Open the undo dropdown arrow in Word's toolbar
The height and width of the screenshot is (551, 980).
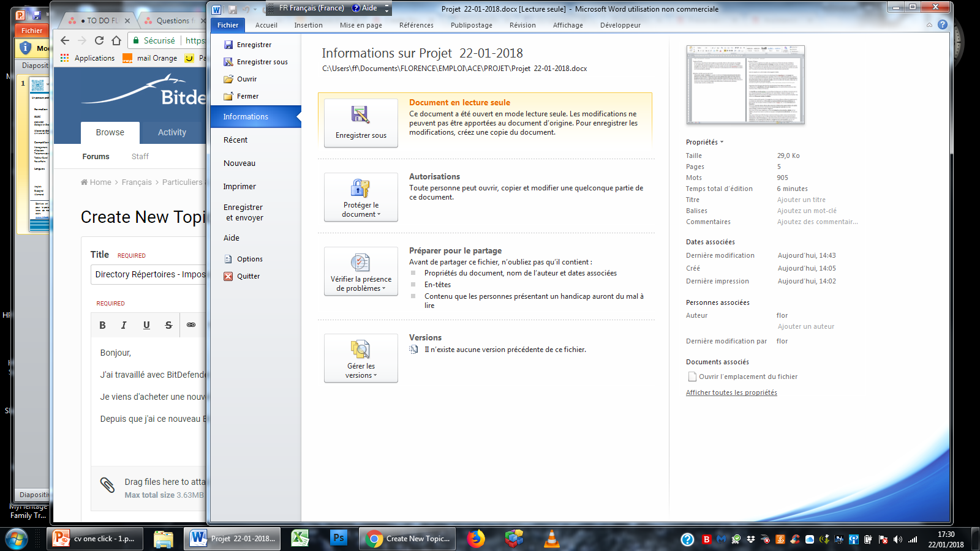point(254,9)
